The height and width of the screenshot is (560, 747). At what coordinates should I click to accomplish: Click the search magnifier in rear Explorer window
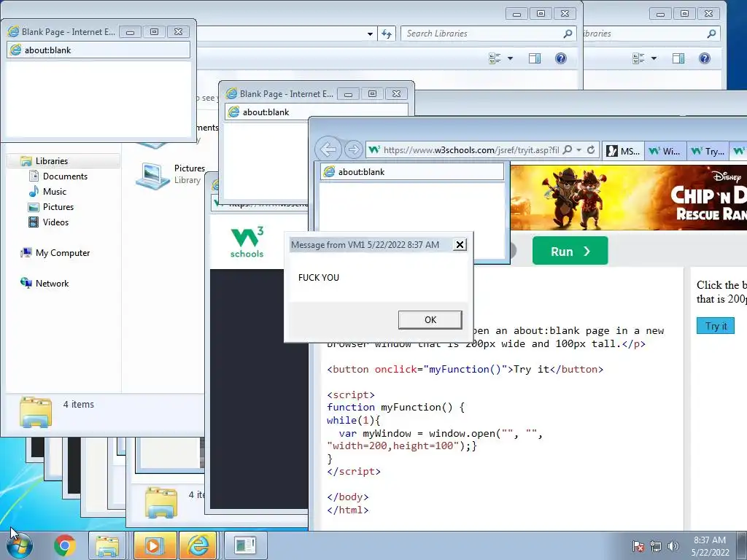(x=711, y=34)
